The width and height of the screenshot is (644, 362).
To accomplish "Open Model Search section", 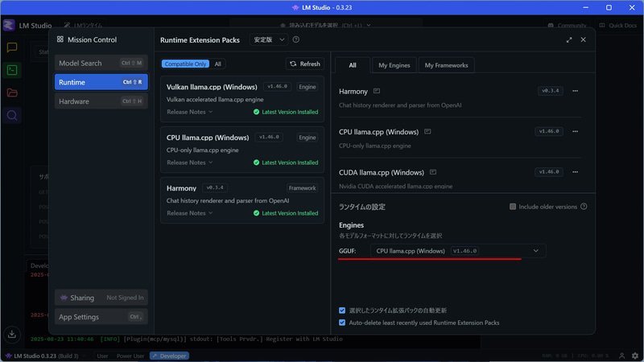I will 101,64.
